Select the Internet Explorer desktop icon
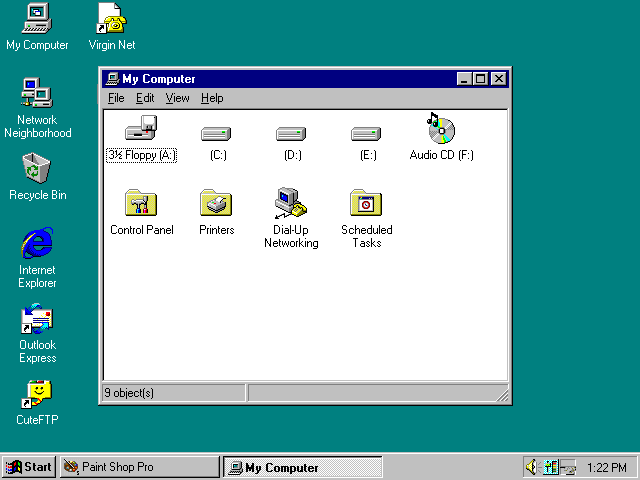The height and width of the screenshot is (480, 640). [x=37, y=243]
